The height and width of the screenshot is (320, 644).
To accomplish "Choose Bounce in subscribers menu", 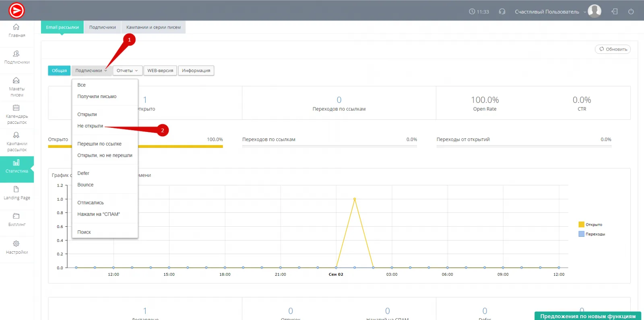I will tap(85, 185).
